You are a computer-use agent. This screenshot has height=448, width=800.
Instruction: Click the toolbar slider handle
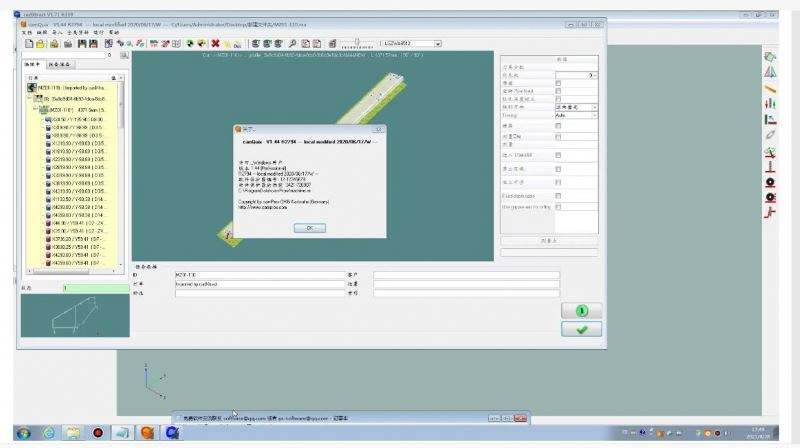coord(357,42)
